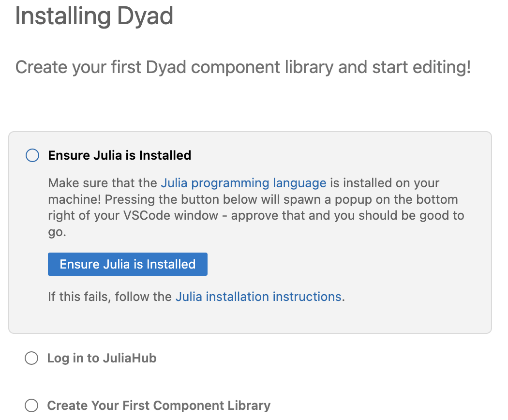The width and height of the screenshot is (508, 420).
Task: Click the paragraph describing the VSCode popup
Action: pos(256,208)
